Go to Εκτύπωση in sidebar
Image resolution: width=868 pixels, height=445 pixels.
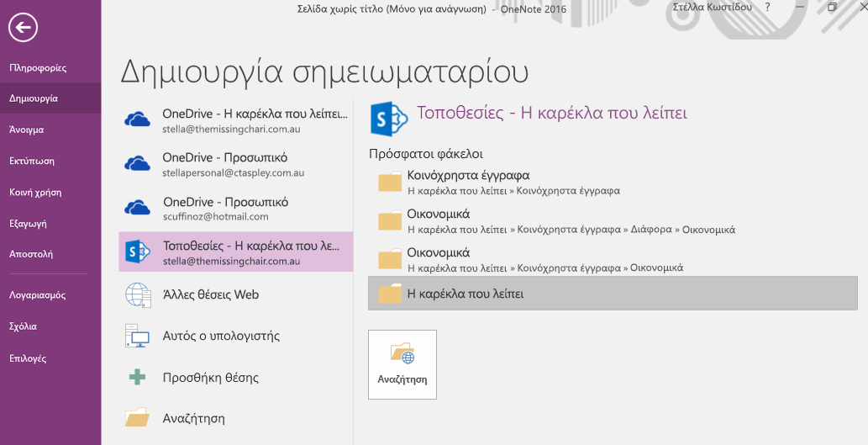click(x=32, y=162)
